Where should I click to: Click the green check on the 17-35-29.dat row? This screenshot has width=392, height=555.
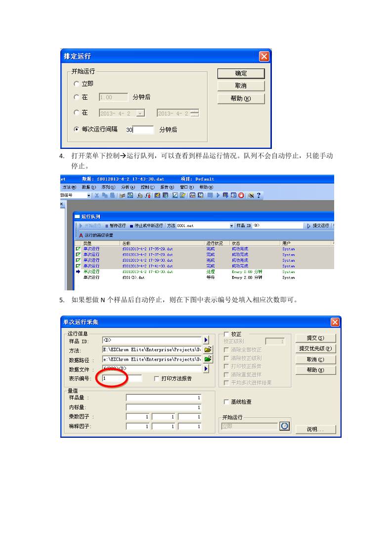point(78,249)
